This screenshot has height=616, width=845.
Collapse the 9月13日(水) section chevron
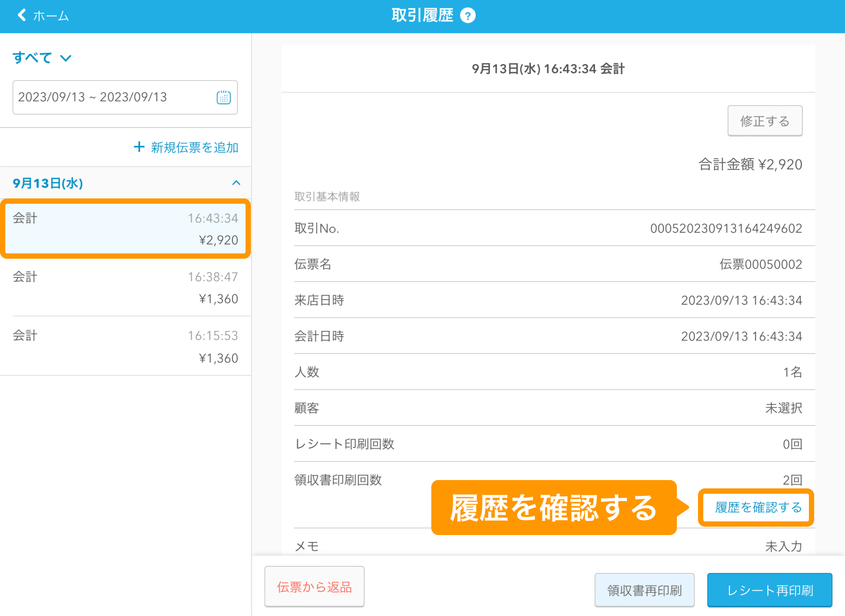236,183
